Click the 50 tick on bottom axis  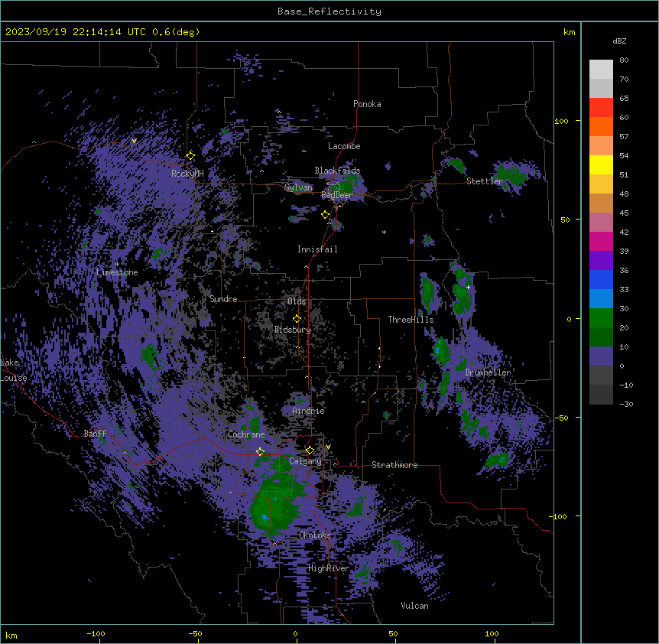click(x=394, y=633)
